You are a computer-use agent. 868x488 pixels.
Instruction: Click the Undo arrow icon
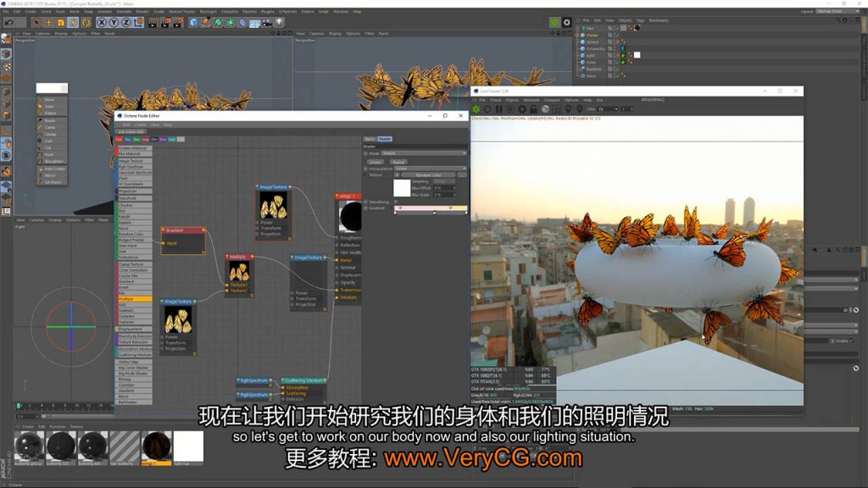pos(8,23)
